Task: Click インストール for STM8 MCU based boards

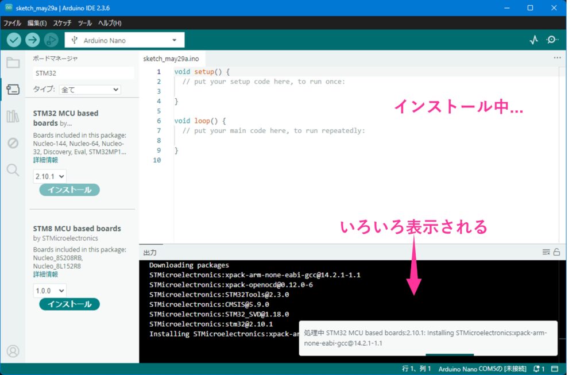Action: tap(69, 304)
